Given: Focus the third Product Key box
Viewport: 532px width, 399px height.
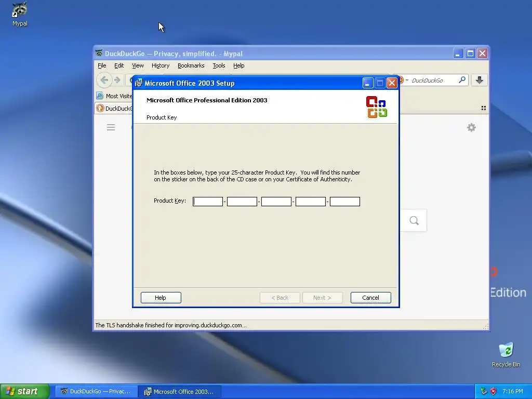Looking at the screenshot, I should coord(276,202).
